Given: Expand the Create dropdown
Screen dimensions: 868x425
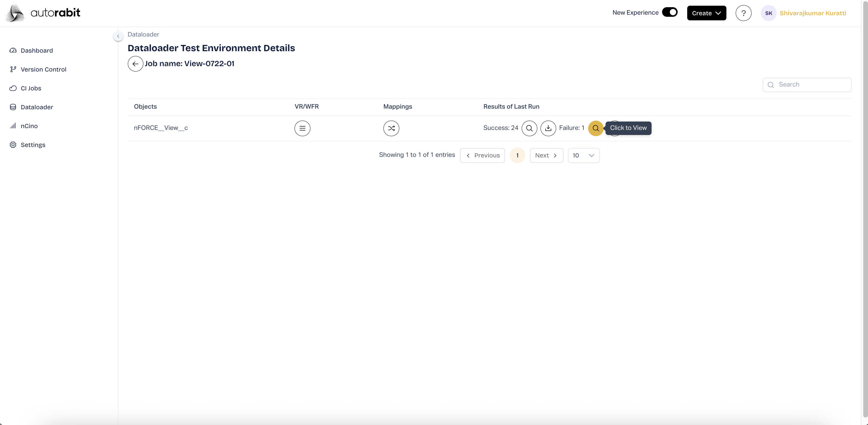Looking at the screenshot, I should [706, 13].
